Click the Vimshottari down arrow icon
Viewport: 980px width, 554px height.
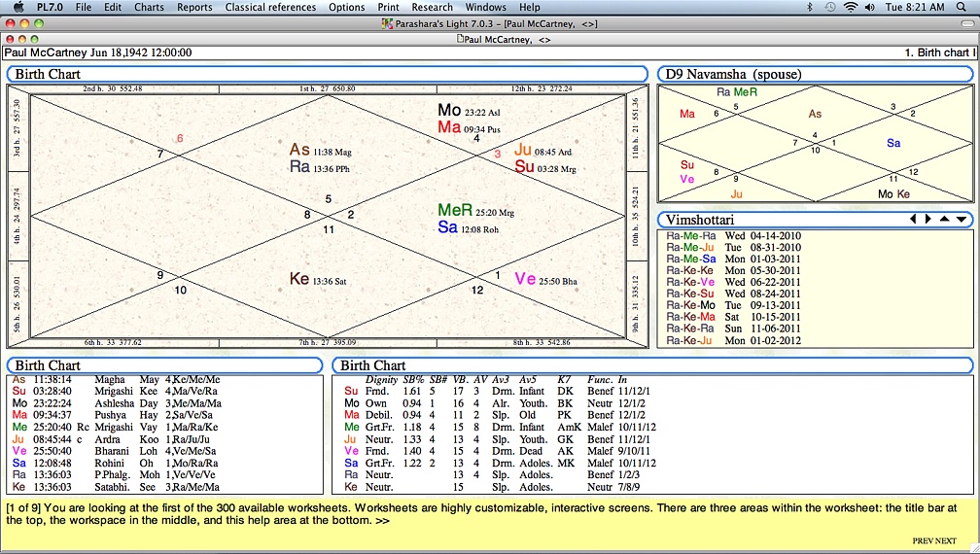[x=961, y=220]
